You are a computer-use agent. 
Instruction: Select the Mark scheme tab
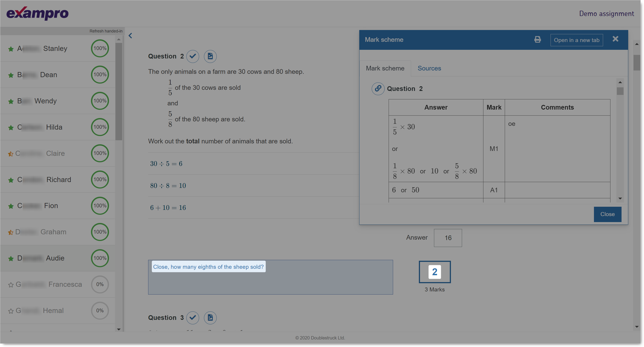pyautogui.click(x=385, y=68)
